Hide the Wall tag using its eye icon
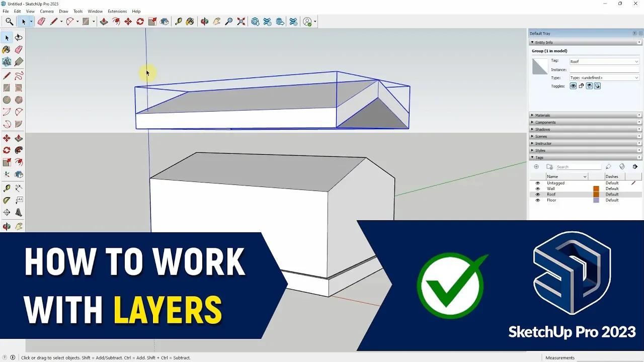 coord(537,189)
